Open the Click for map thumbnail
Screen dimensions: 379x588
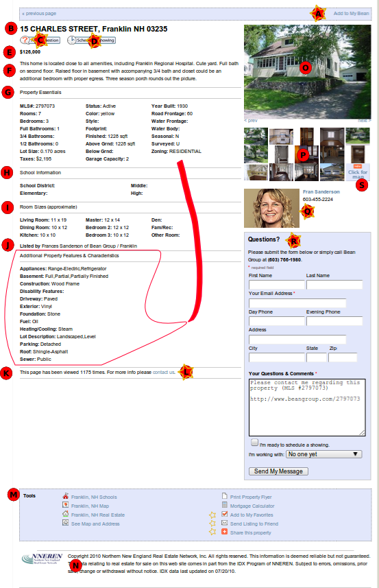(x=358, y=172)
